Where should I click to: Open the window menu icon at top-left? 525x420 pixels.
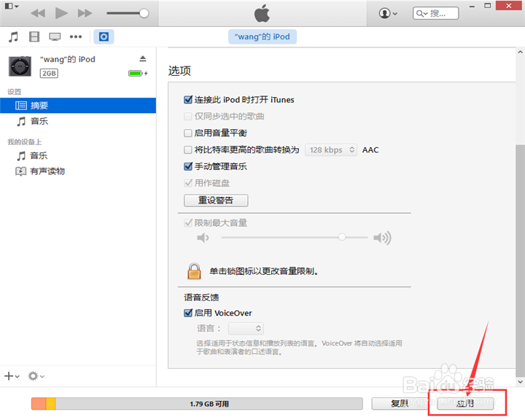[x=12, y=6]
